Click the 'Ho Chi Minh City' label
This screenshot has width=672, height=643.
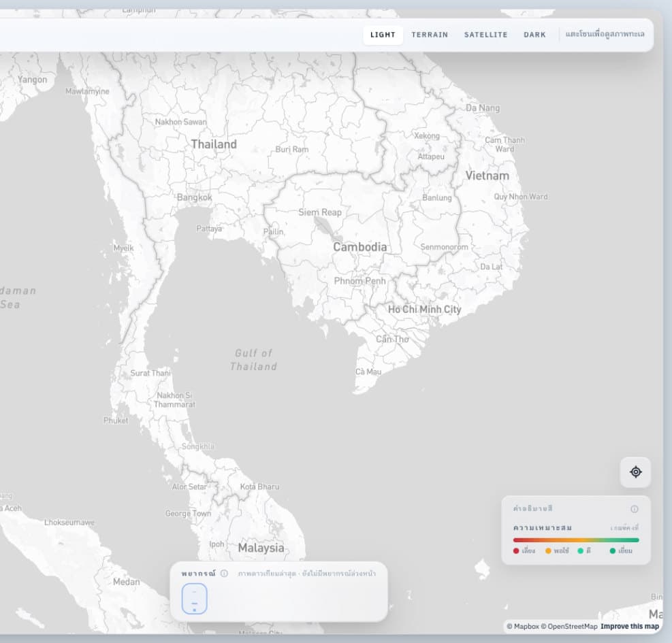(425, 310)
